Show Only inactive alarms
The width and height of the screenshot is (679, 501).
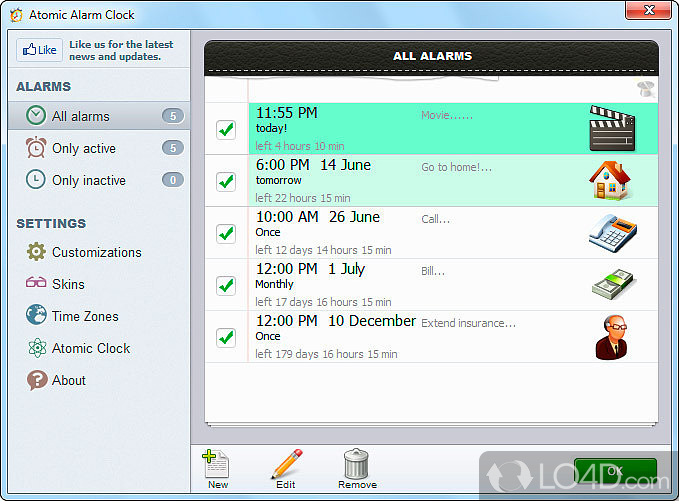point(99,180)
